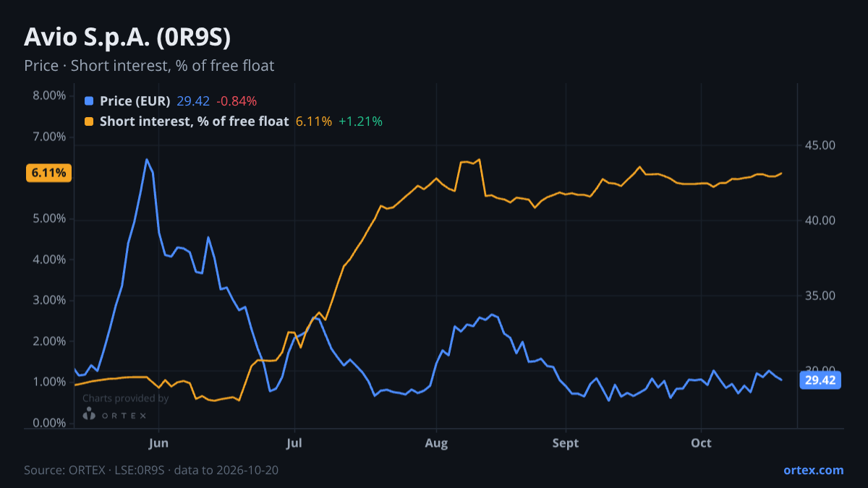Screen dimensions: 868x488
Task: Click the orange Short interest legend swatch
Action: click(89, 121)
